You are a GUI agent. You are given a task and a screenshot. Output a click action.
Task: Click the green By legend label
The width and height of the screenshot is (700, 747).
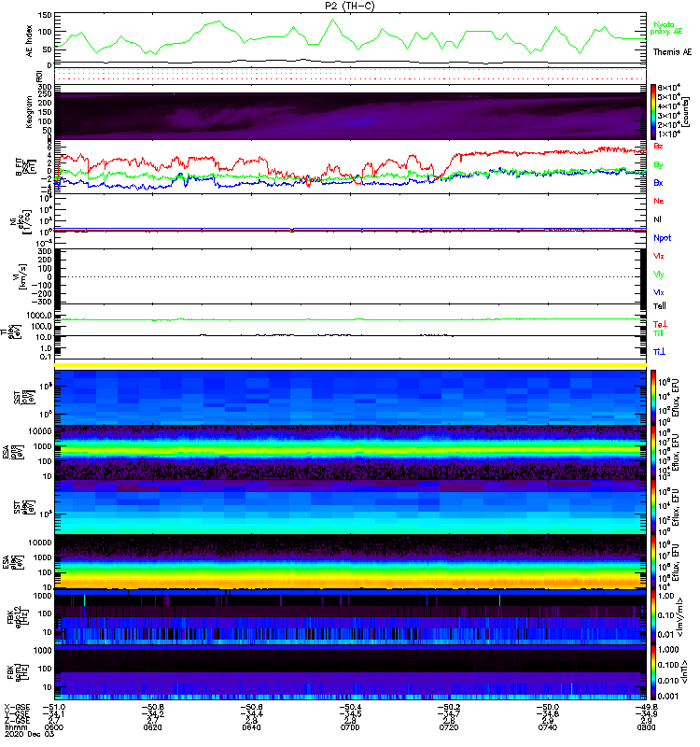(x=658, y=164)
